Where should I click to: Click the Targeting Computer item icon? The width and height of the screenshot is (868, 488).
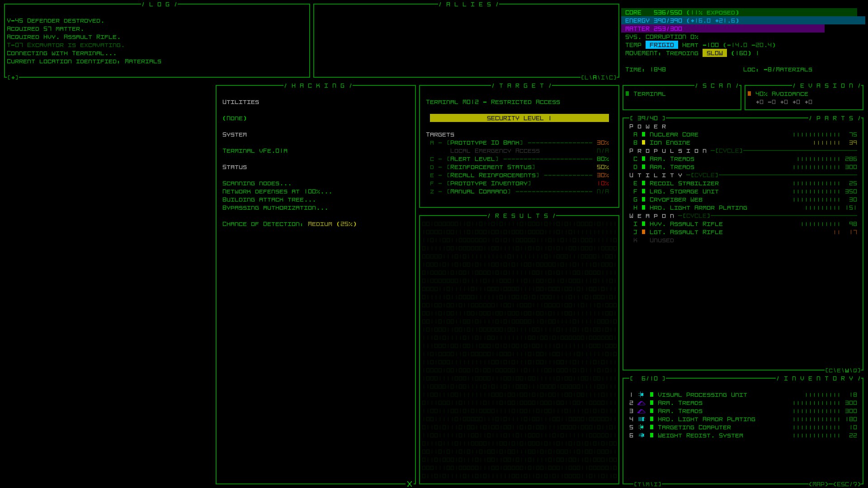pyautogui.click(x=641, y=427)
